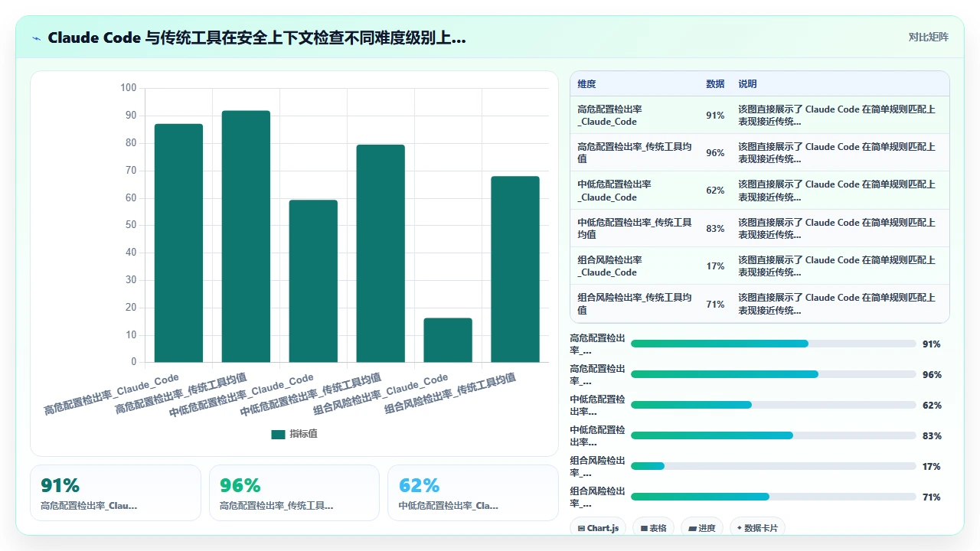980x551 pixels.
Task: Click the 62% value in the table
Action: tap(715, 191)
